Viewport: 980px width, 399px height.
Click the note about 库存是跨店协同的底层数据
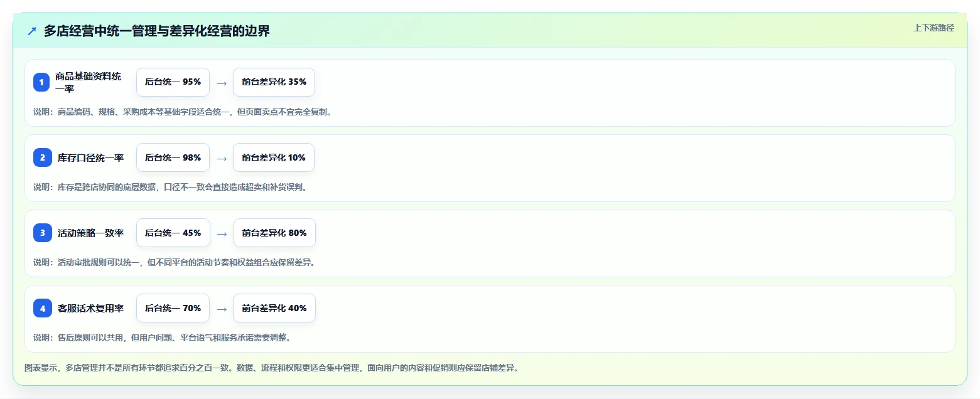(171, 187)
